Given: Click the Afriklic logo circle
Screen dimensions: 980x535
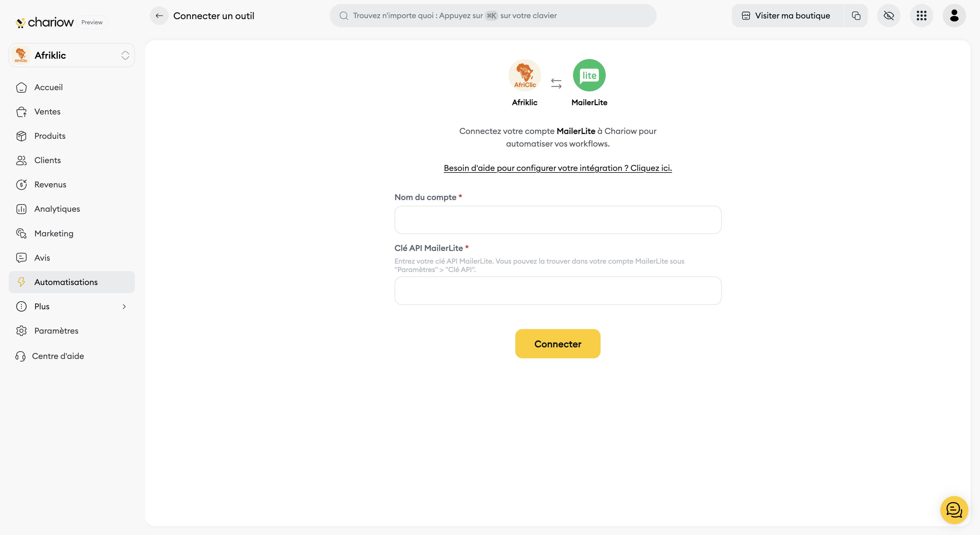Looking at the screenshot, I should 525,75.
